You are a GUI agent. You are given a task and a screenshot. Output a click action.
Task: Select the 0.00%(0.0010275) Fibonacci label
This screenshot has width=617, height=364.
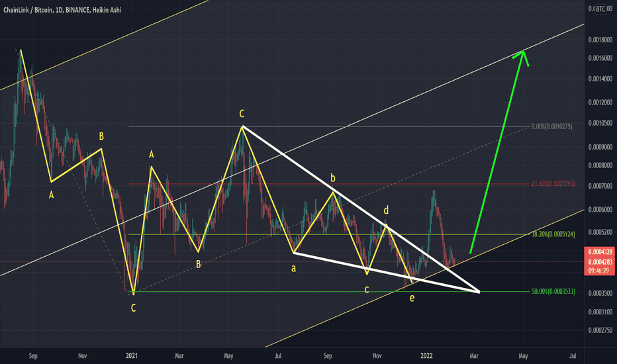click(x=551, y=126)
